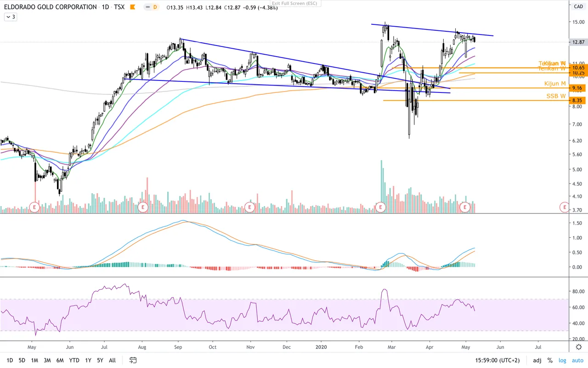The image size is (588, 368).
Task: Select the YTD time range
Action: pyautogui.click(x=74, y=360)
